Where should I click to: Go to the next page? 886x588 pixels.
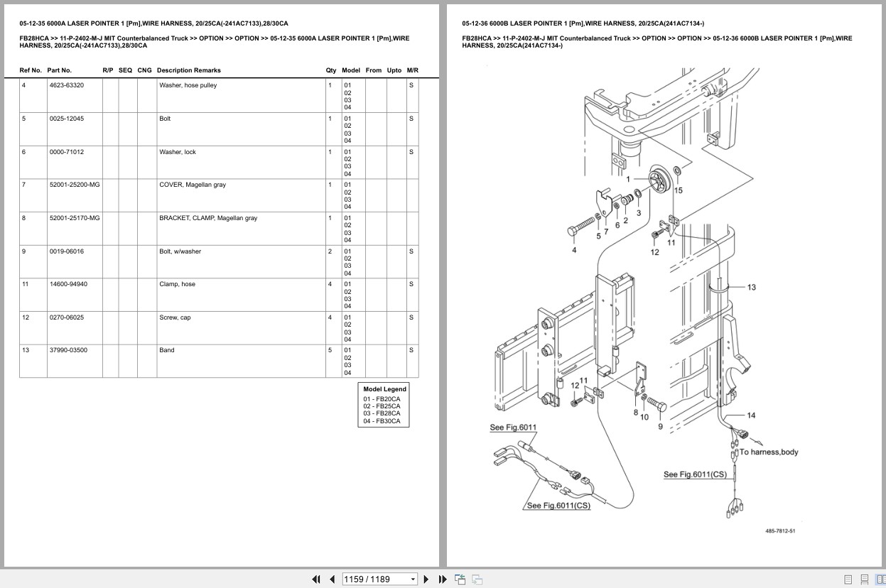426,579
